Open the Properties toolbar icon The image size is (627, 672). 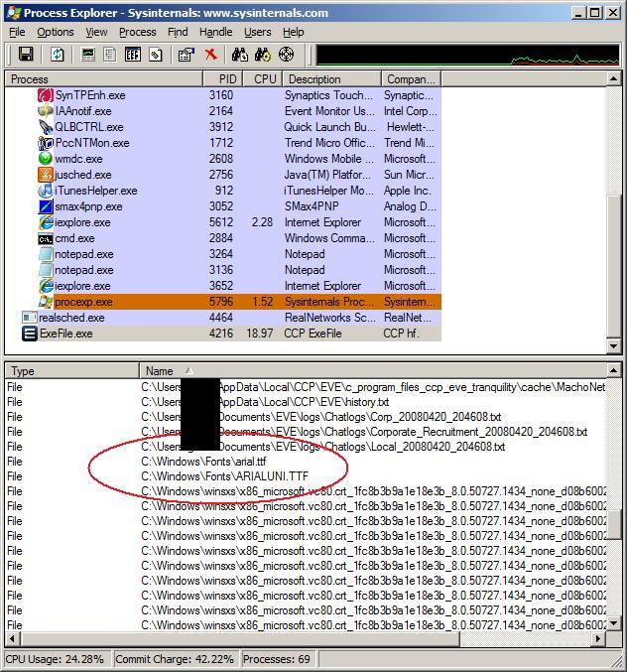point(187,55)
